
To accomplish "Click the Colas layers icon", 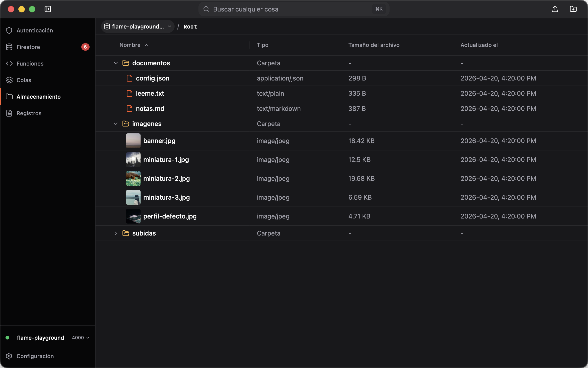I will pos(9,80).
